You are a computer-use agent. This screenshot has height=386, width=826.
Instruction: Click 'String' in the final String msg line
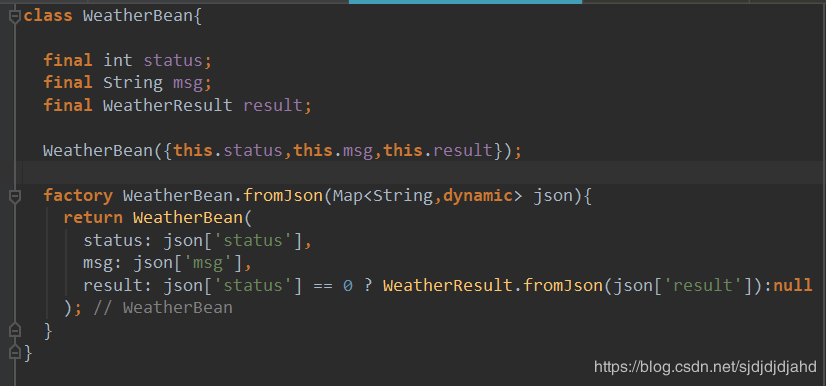(x=133, y=83)
